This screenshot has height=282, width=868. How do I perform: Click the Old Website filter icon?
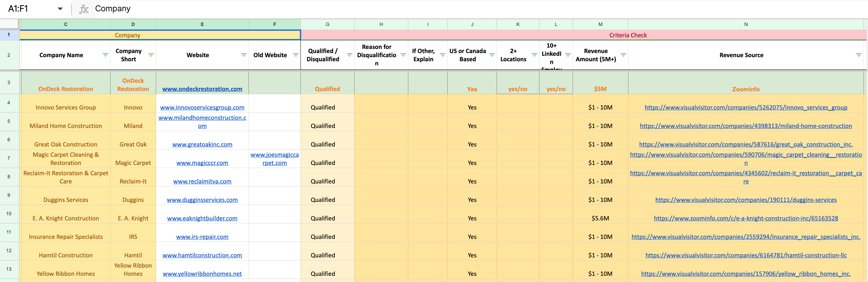(x=296, y=55)
